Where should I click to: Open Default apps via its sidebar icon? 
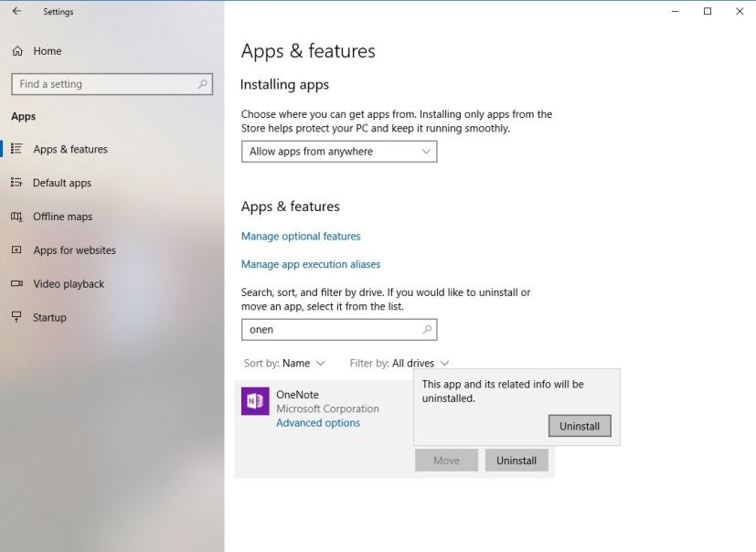click(18, 183)
